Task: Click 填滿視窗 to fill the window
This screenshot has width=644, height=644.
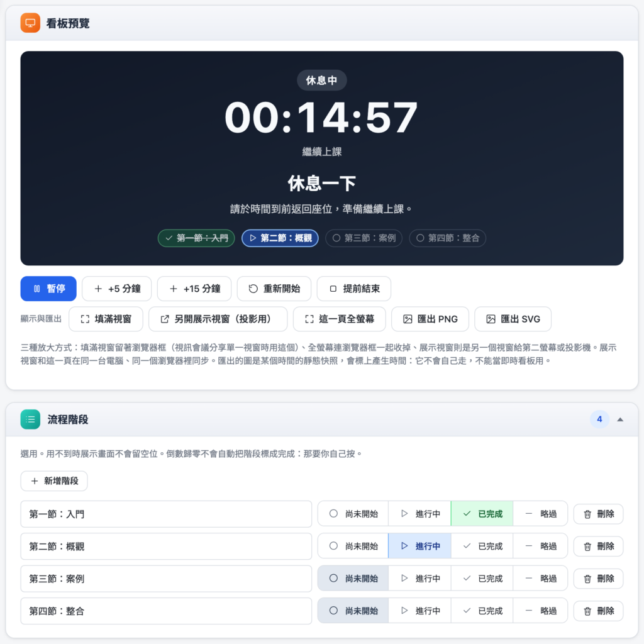Action: pos(106,319)
